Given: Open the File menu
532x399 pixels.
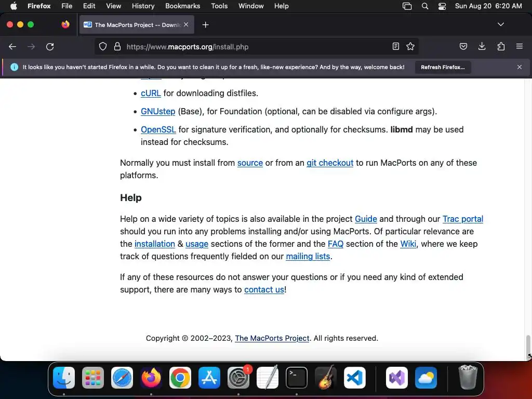Looking at the screenshot, I should 67,6.
